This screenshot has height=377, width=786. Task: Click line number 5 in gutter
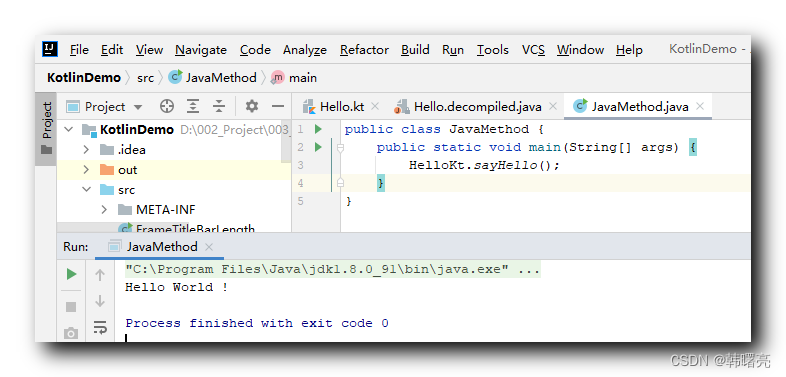[300, 202]
